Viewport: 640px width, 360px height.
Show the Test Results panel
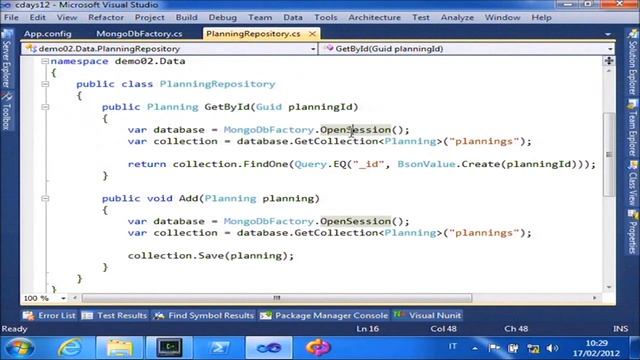pos(114,316)
